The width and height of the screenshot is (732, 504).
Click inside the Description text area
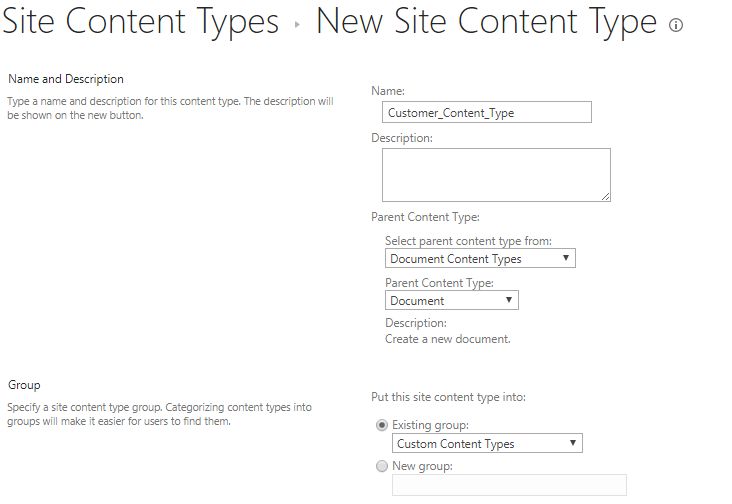coord(496,175)
